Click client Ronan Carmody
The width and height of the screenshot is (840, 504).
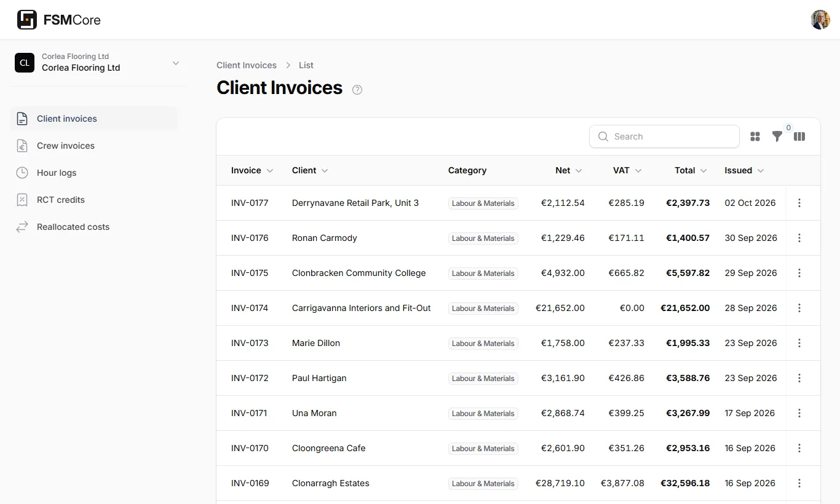click(x=325, y=238)
